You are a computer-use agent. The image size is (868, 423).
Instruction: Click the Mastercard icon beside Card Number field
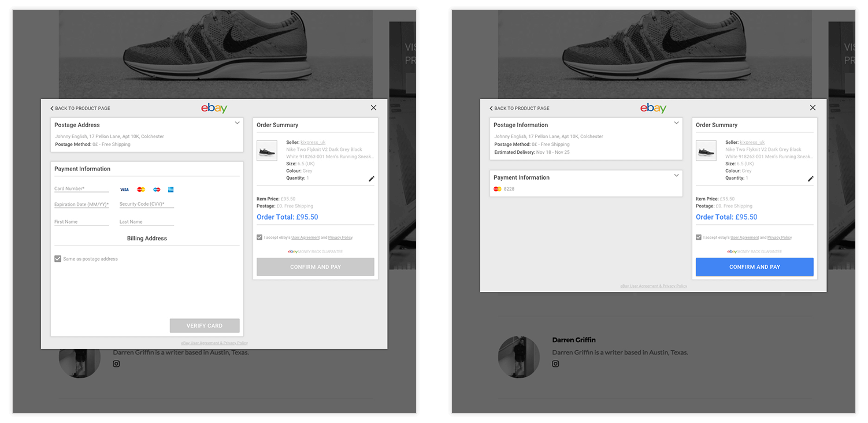click(x=140, y=190)
